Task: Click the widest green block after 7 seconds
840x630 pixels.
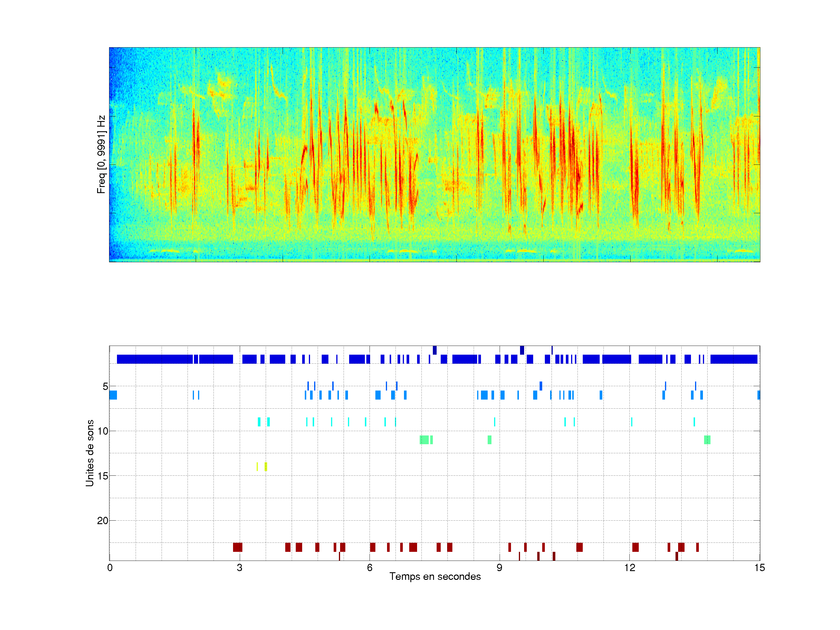Action: (424, 440)
